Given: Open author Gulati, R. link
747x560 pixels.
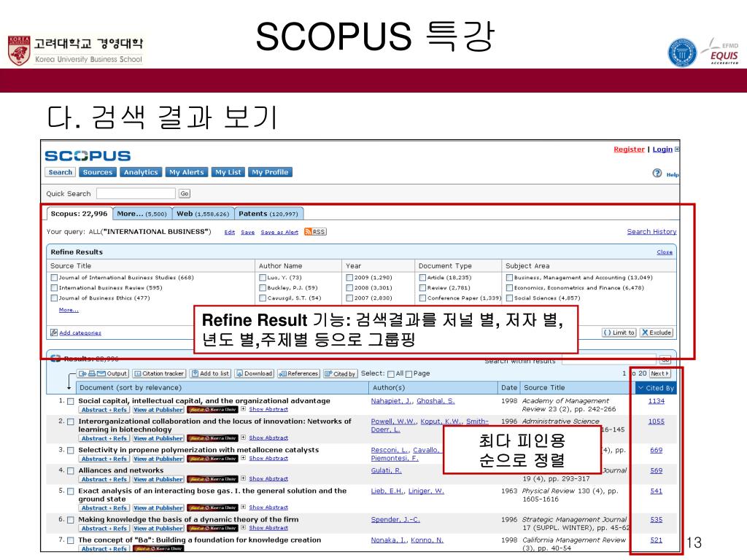Looking at the screenshot, I should coord(387,470).
